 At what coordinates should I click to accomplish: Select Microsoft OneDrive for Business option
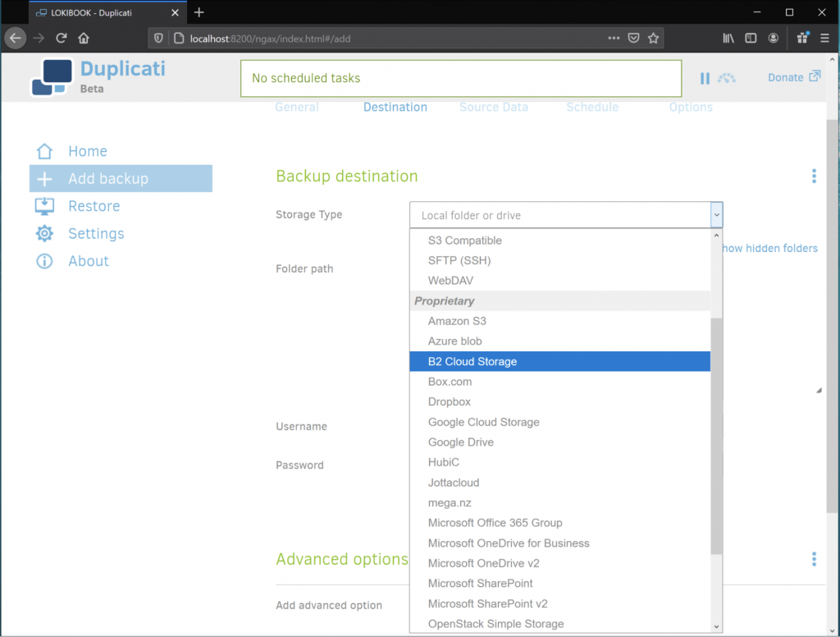coord(559,543)
